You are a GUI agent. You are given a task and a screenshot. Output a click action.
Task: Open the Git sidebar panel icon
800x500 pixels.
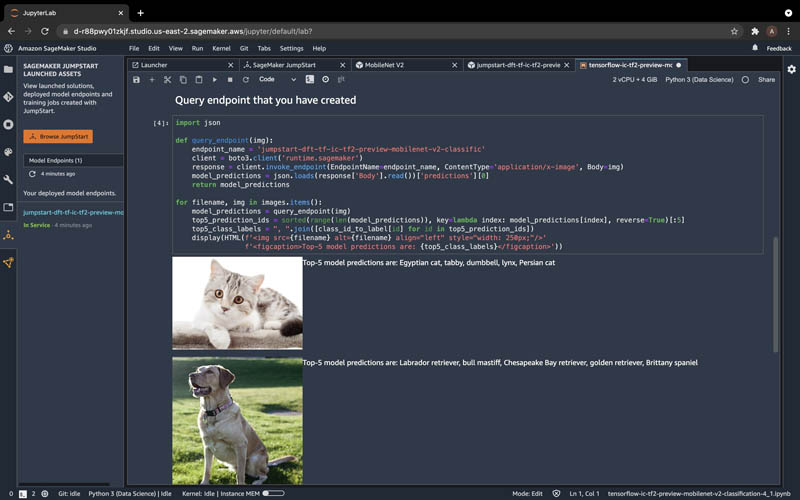(8, 97)
